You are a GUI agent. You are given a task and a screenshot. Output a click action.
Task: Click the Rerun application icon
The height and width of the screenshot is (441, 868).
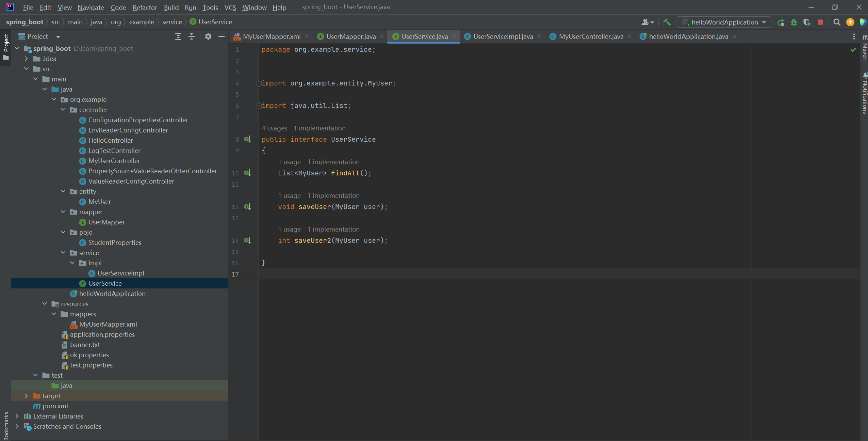click(x=781, y=22)
